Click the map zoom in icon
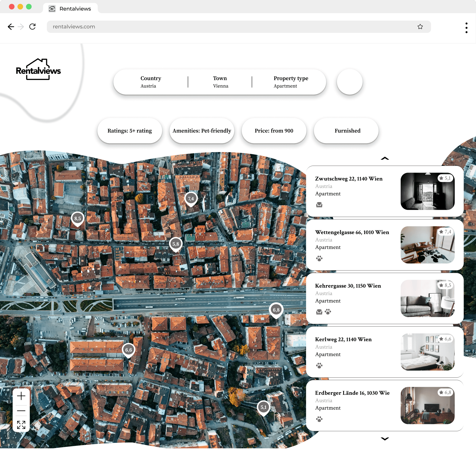The height and width of the screenshot is (457, 476). 21,396
